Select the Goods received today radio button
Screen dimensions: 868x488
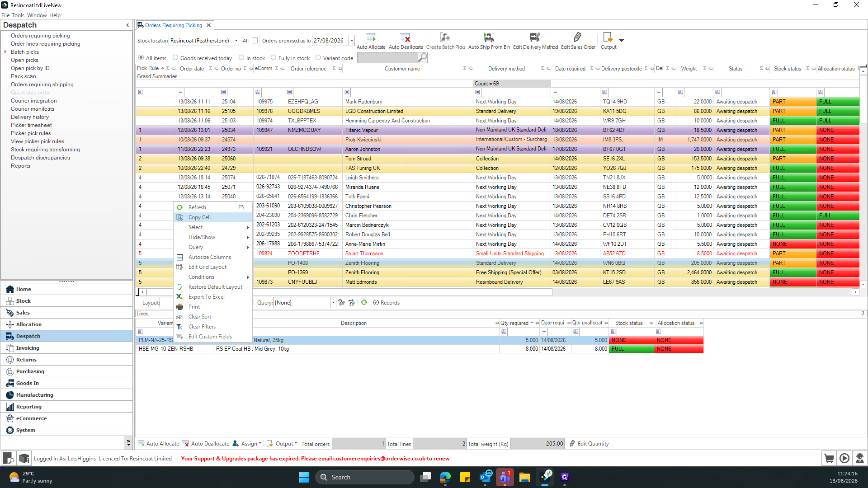175,58
